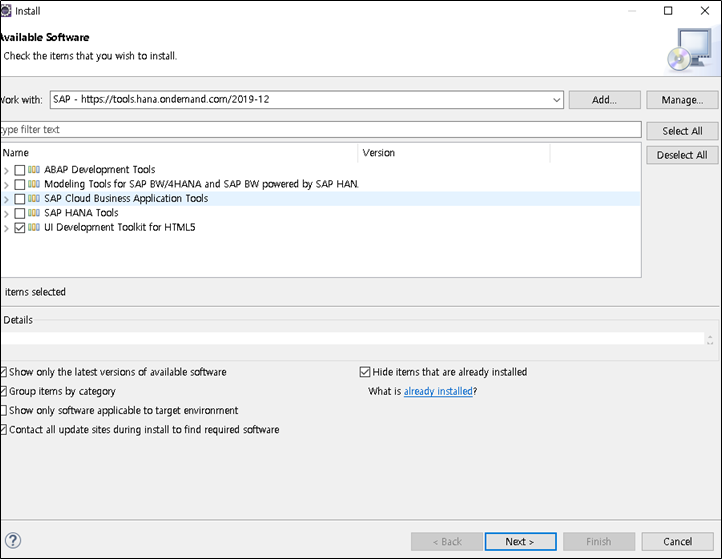
Task: Click the SAP Cloud Business Application Tools category icon
Action: (x=34, y=198)
